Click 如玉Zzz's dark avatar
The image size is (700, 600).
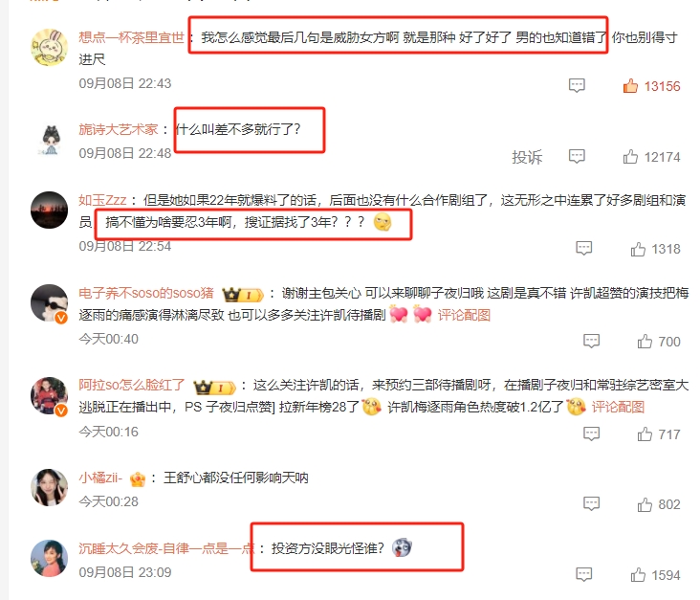[49, 210]
